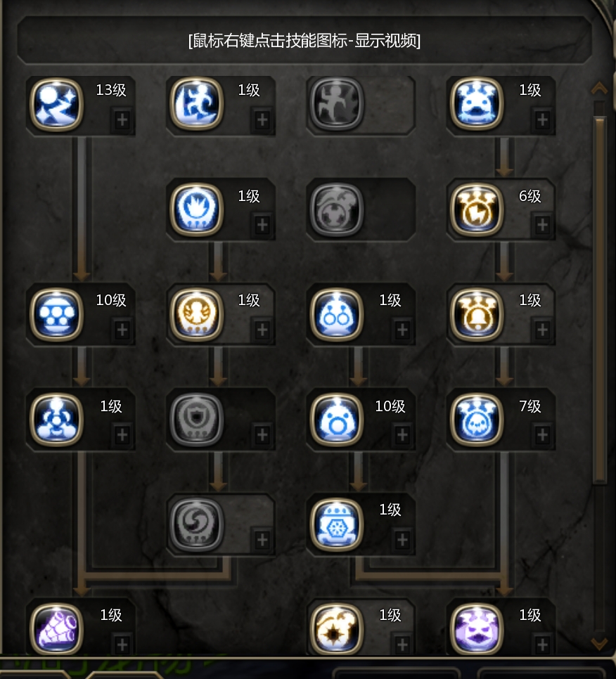Viewport: 616px width, 679px height.
Task: Click plus button for the 7级 skill
Action: tap(542, 435)
